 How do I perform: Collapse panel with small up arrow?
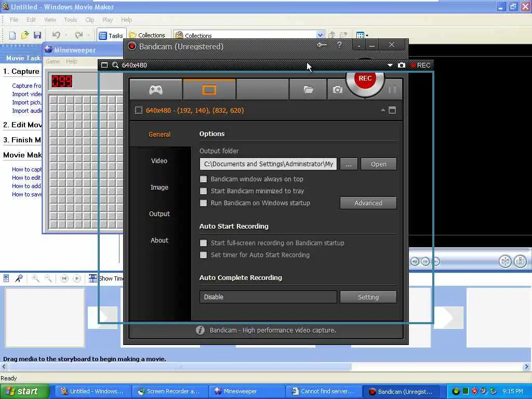click(383, 110)
